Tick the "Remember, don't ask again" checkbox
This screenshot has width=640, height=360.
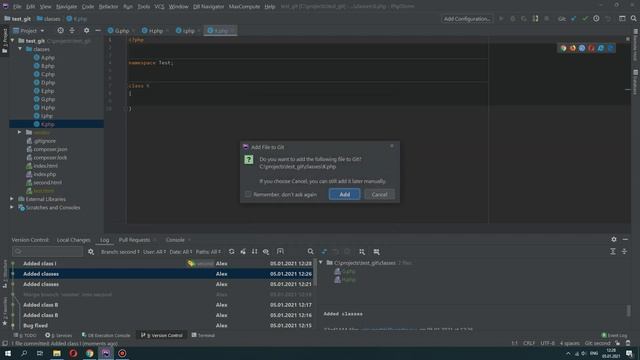coord(248,194)
